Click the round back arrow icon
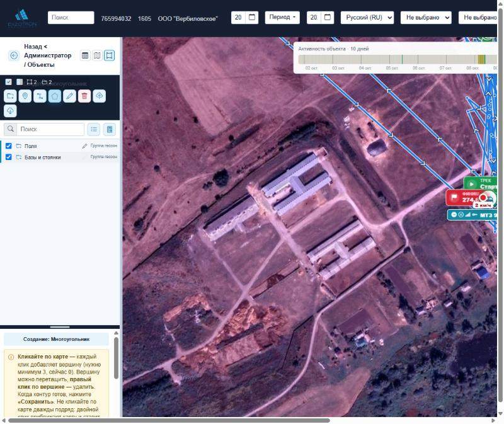 pos(14,55)
